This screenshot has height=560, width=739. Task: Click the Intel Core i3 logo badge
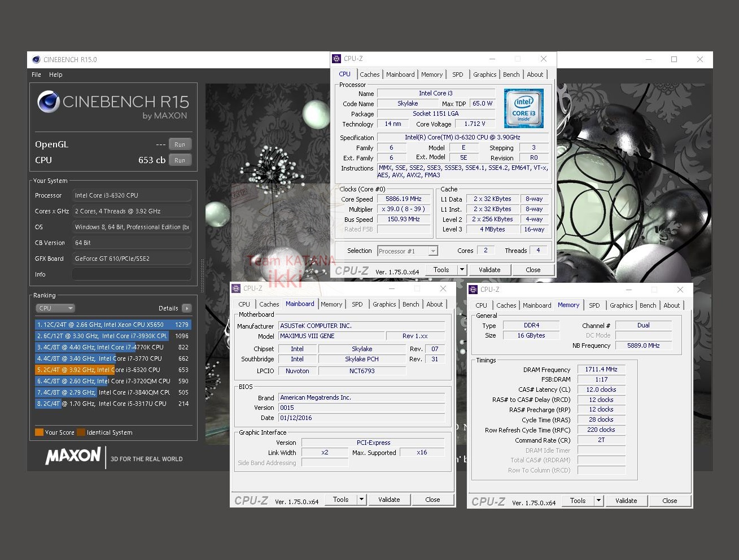click(x=523, y=108)
